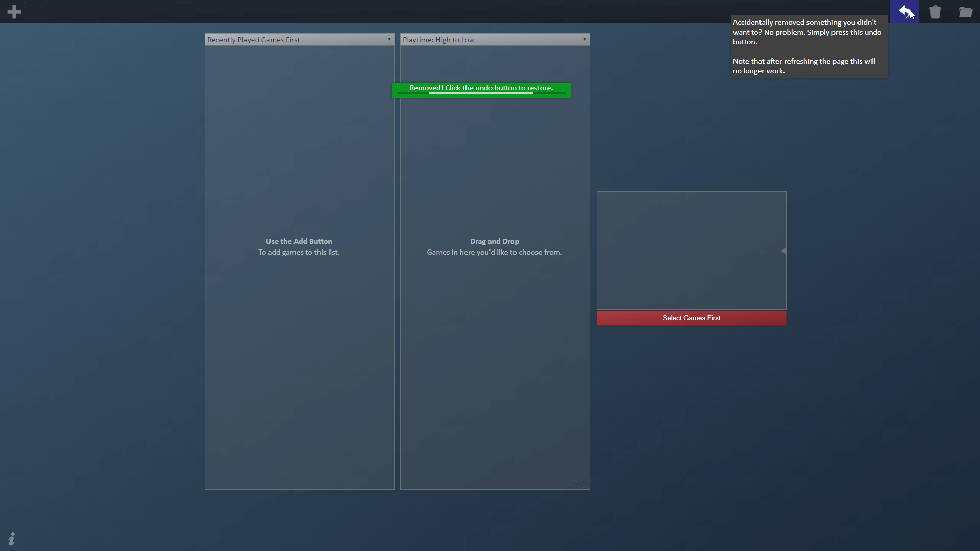Select the delete bin icon next to undo
Screen dimensions: 980x551
pyautogui.click(x=935, y=11)
